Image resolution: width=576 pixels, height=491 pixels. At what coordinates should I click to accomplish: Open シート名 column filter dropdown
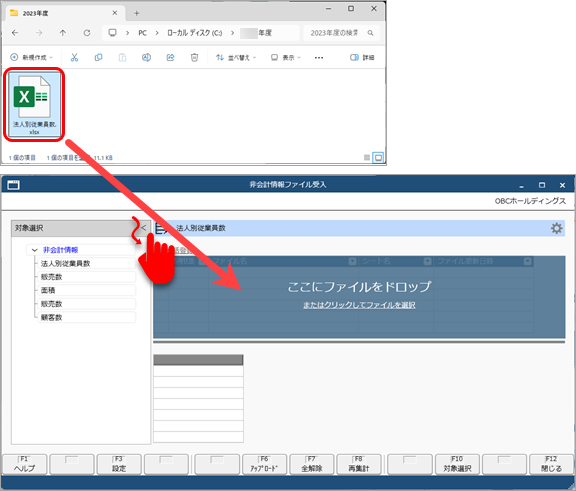coord(428,261)
